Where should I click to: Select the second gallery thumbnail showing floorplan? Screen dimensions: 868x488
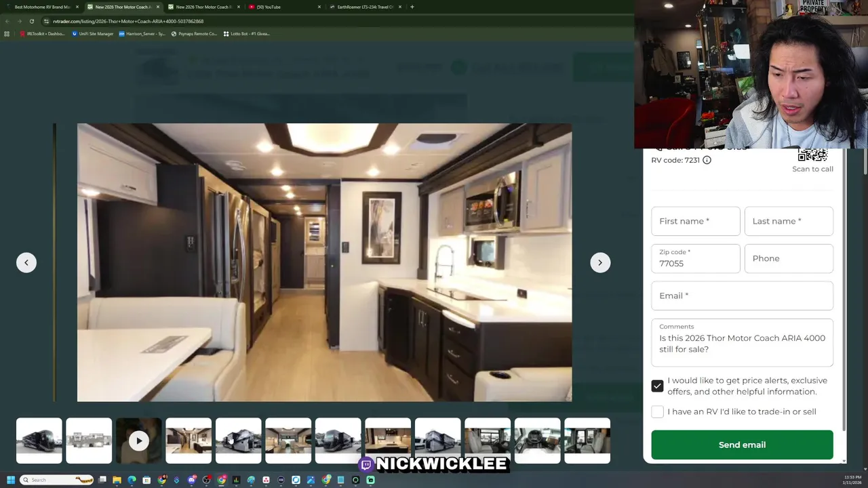tap(89, 441)
